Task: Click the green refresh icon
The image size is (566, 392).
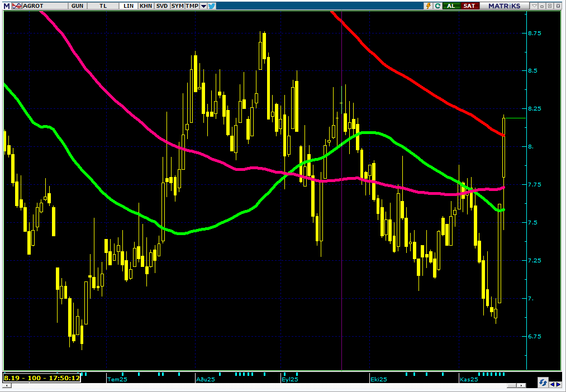Action: (437, 6)
